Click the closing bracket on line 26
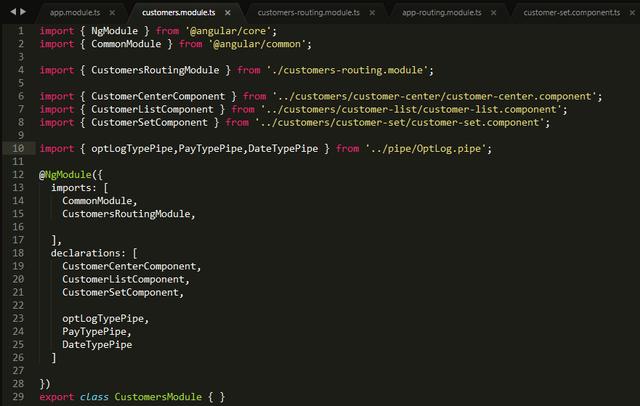Image resolution: width=640 pixels, height=406 pixels. click(x=53, y=357)
